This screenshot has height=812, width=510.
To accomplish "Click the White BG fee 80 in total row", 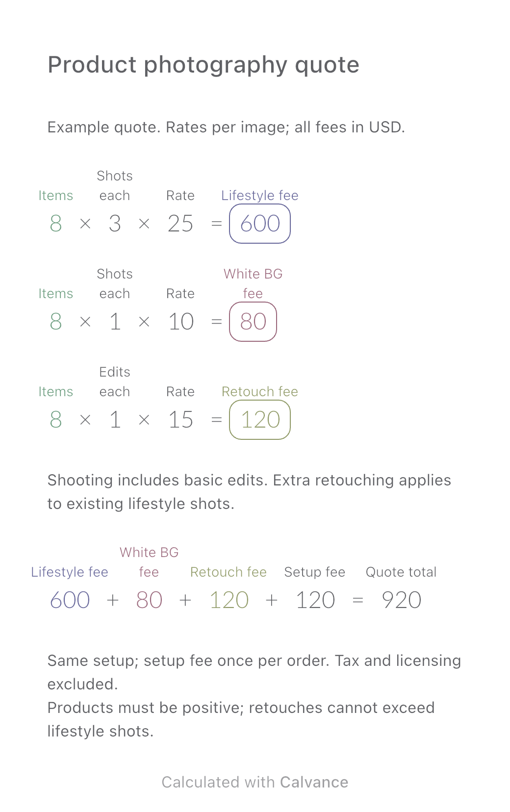I will [149, 600].
